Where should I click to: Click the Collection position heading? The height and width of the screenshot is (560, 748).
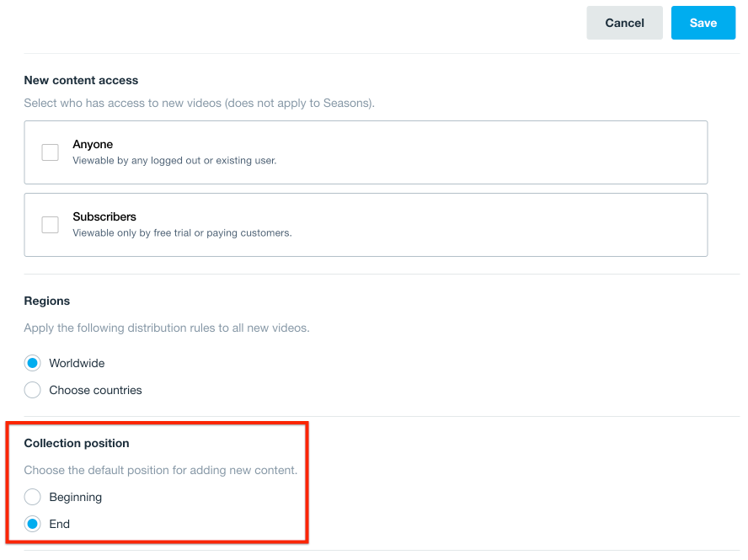point(77,443)
